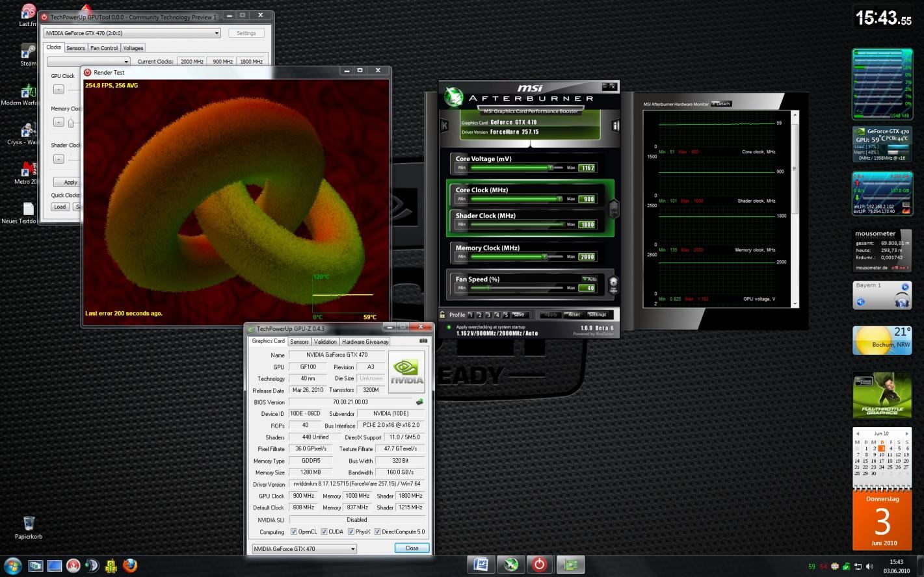The image size is (924, 577).
Task: Switch to the Validation tab in GPU-Z
Action: click(x=325, y=341)
